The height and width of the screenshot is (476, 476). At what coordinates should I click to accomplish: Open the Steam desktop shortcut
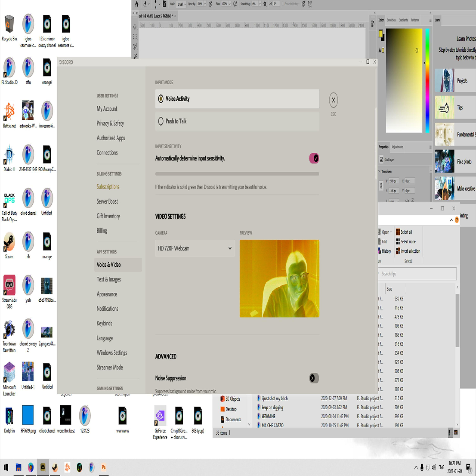pos(9,243)
